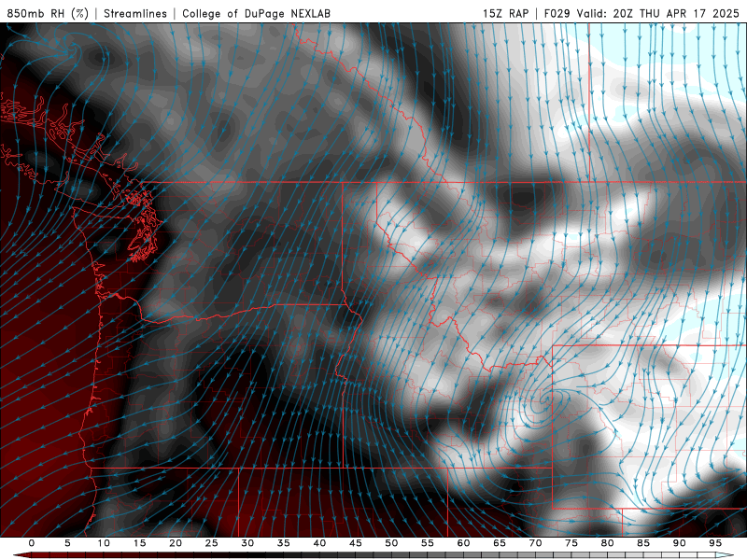This screenshot has height=560, width=747.
Task: Click the "College of DuPage NEXLAB" text
Action: [256, 13]
